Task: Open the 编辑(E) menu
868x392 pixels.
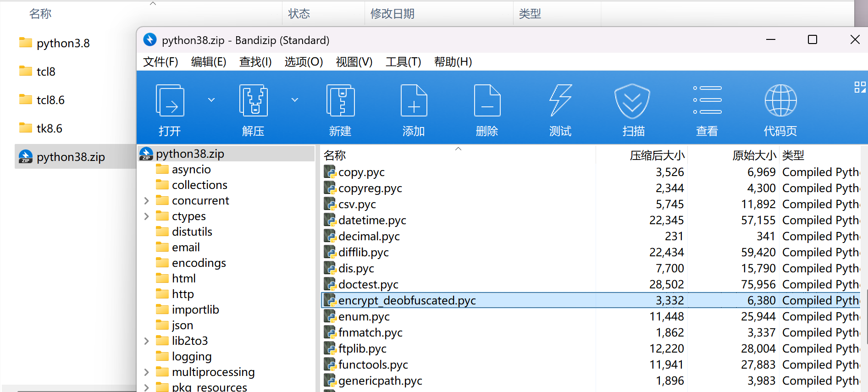Action: 209,62
